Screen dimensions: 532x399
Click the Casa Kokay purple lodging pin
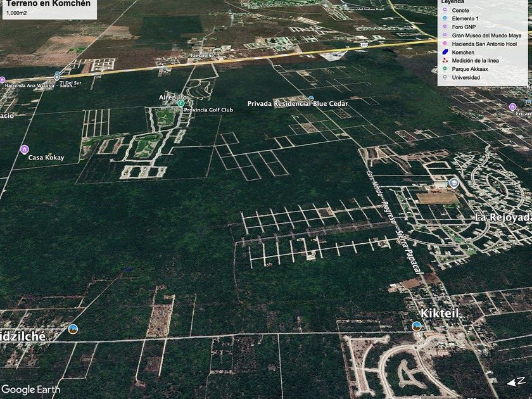pos(24,149)
